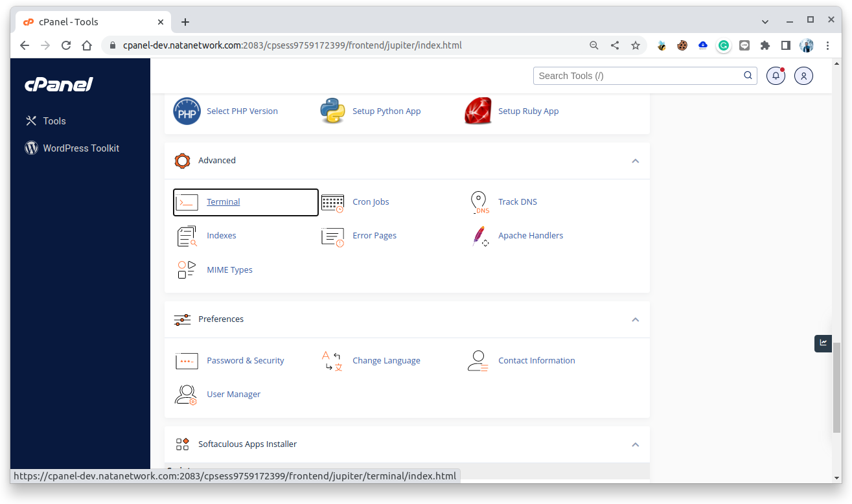Click the browser share icon
852x504 pixels.
coord(615,45)
